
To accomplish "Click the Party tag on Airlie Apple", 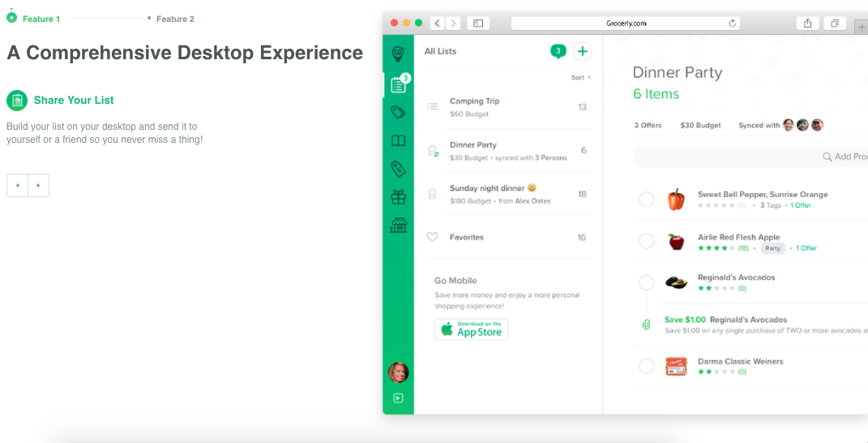I will (773, 247).
